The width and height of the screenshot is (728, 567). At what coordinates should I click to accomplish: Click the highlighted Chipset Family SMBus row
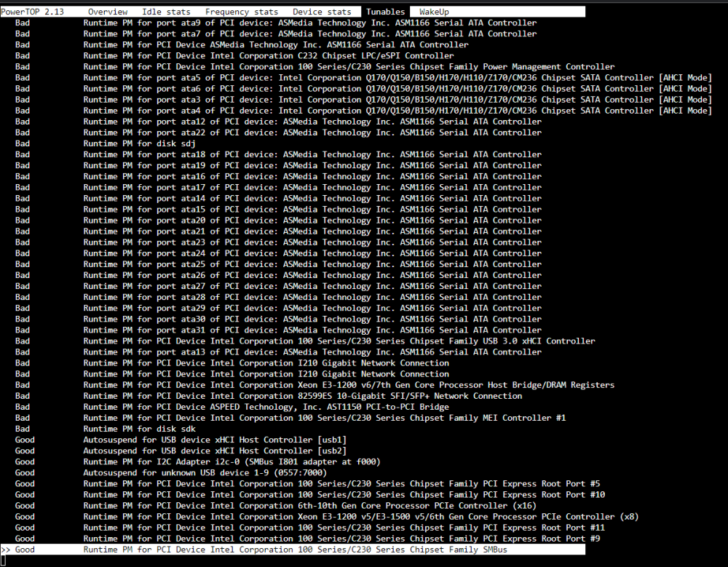(x=293, y=550)
